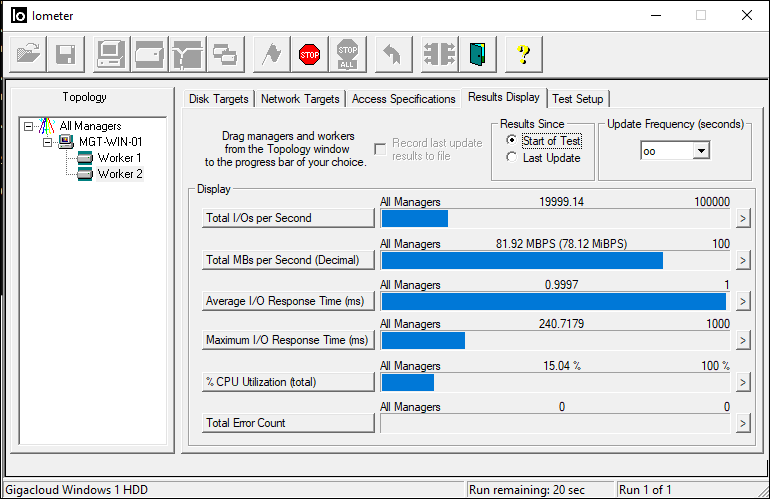Image resolution: width=770 pixels, height=499 pixels.
Task: Collapse the MGT-WIN-01 manager node
Action: [46, 142]
